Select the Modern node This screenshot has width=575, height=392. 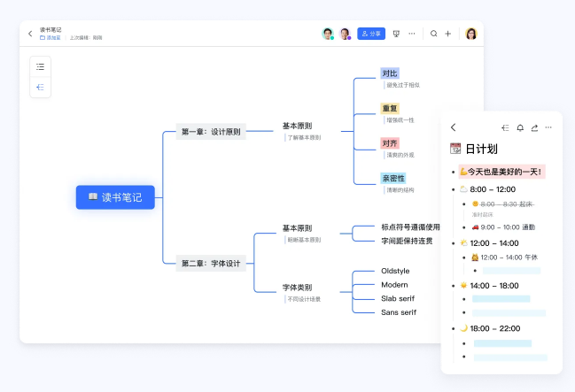pyautogui.click(x=394, y=285)
